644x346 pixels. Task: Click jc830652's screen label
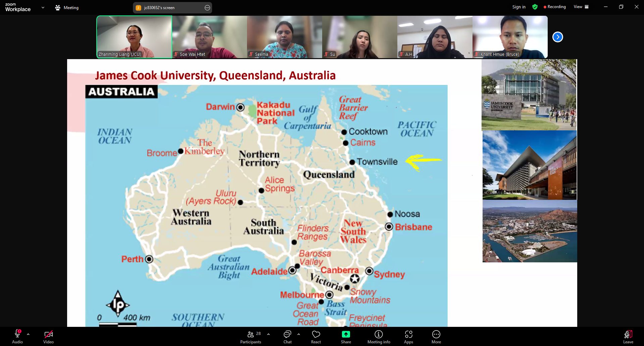click(159, 8)
